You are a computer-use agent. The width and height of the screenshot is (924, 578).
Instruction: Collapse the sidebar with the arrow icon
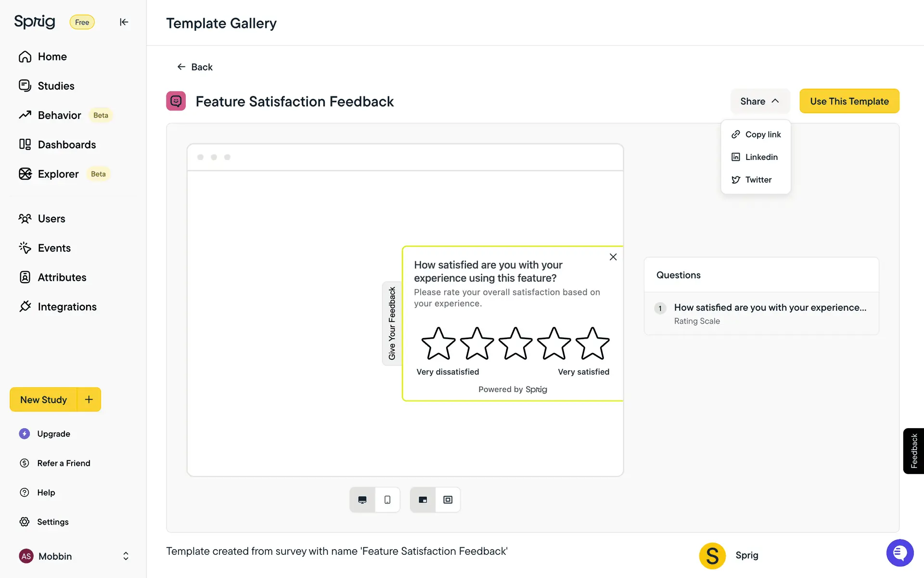click(124, 22)
